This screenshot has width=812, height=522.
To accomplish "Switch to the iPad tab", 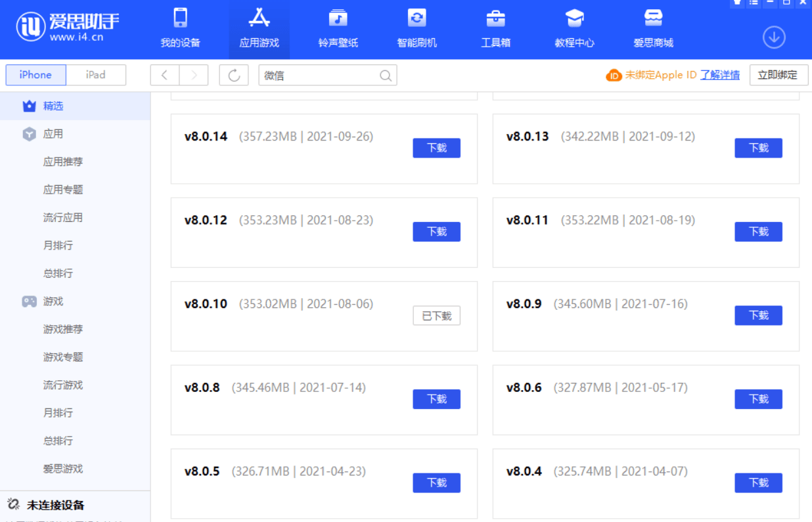I will pos(96,75).
